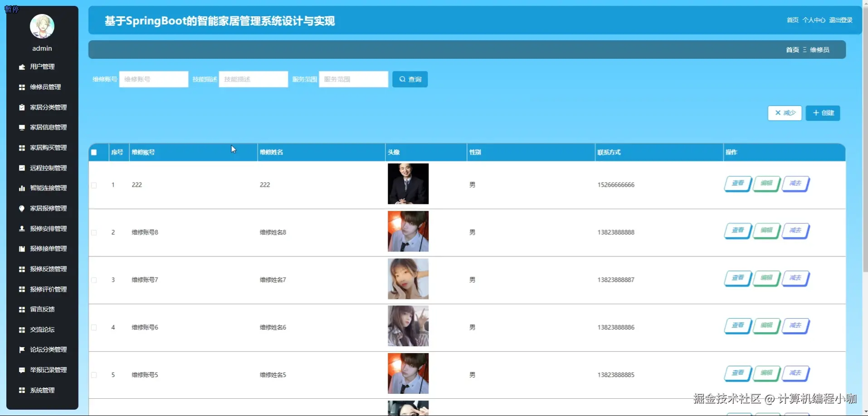Remove 维修账号8 using 减去

click(795, 231)
